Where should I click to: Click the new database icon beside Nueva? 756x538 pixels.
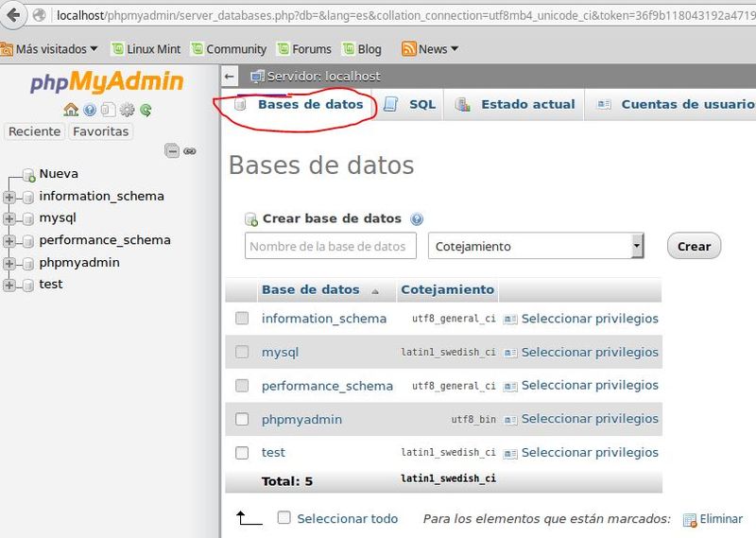tap(29, 175)
